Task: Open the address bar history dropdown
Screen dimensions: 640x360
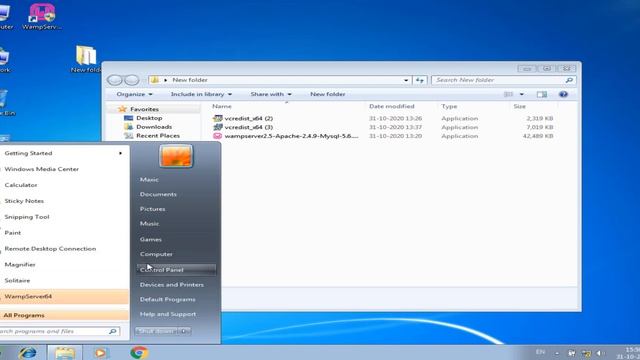Action: click(x=406, y=80)
